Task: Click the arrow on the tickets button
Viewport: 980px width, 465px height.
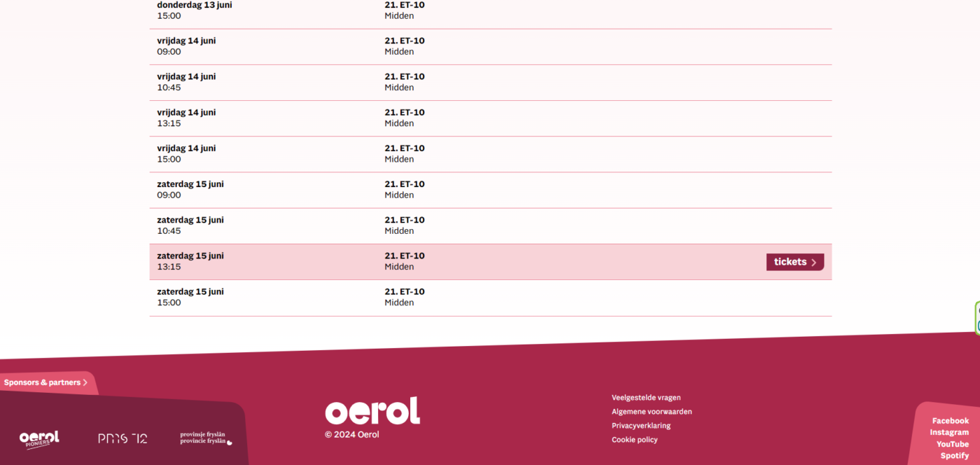Action: [814, 263]
